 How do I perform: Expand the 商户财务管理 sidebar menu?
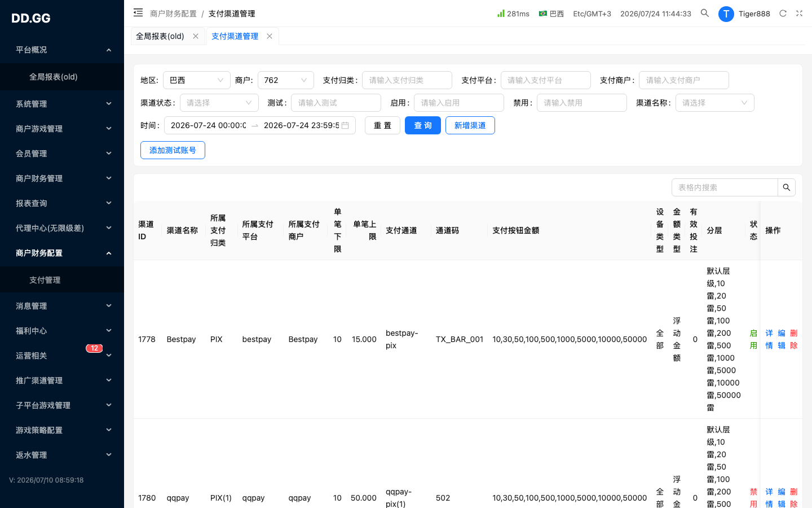[x=62, y=178]
